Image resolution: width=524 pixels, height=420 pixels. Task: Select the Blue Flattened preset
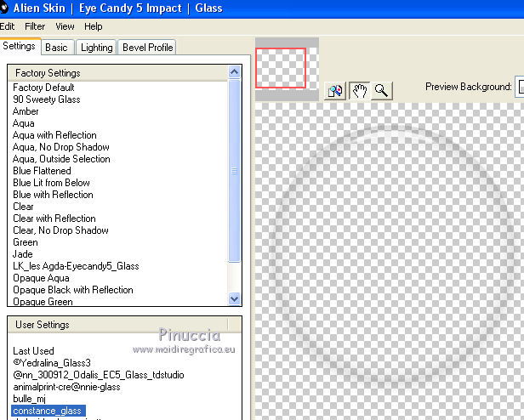(42, 171)
